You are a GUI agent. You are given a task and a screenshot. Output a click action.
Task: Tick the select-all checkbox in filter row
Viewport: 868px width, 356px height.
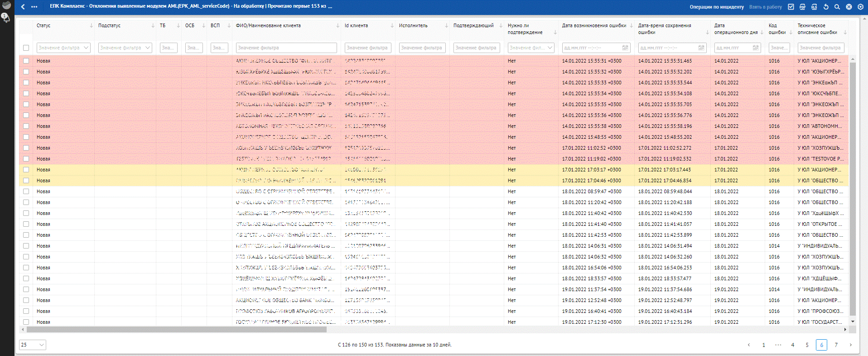pos(26,48)
